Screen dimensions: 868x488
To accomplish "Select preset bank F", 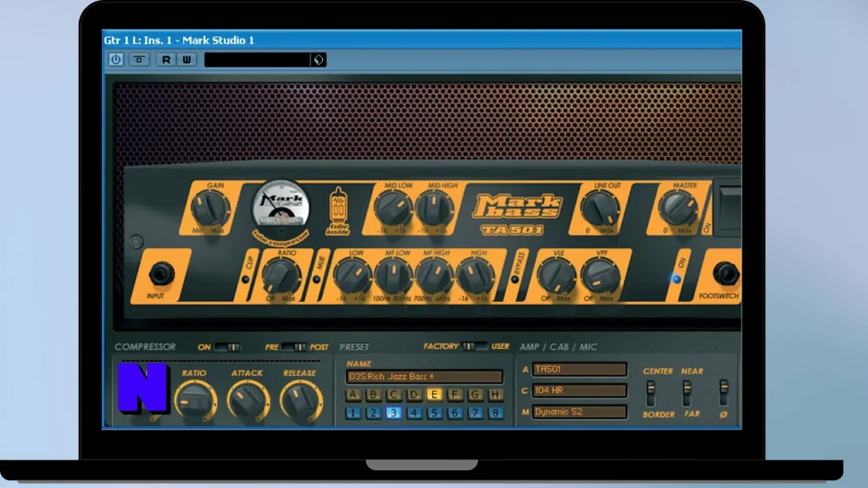I will click(454, 395).
